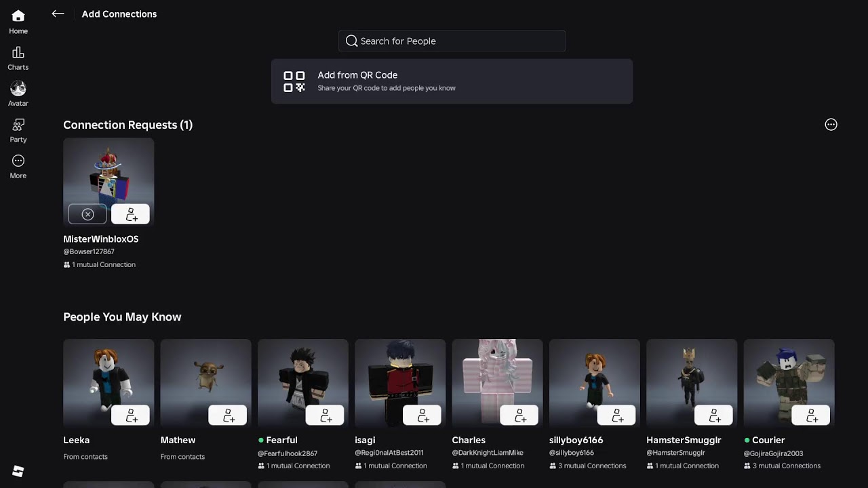Click the Connection Requests (1) heading
This screenshot has width=868, height=488.
point(128,125)
